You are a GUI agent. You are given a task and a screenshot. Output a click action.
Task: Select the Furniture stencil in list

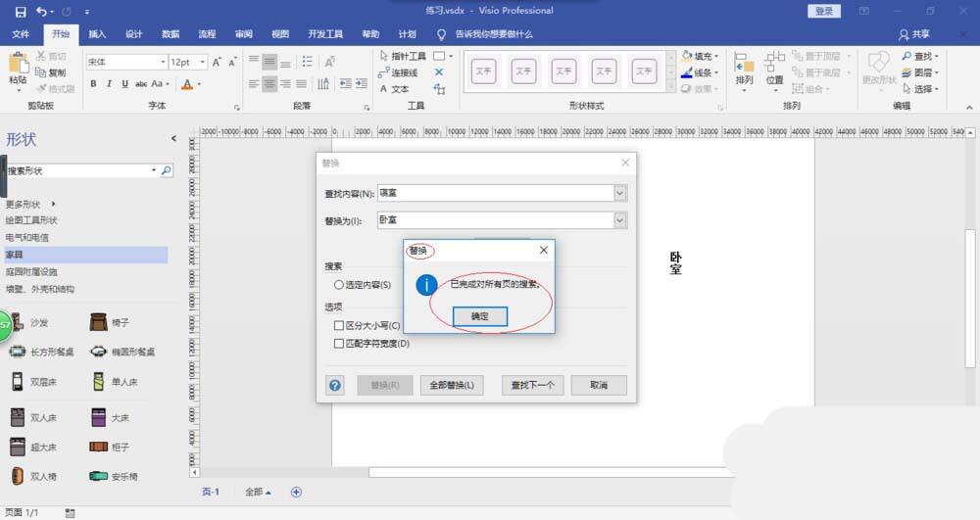click(85, 255)
